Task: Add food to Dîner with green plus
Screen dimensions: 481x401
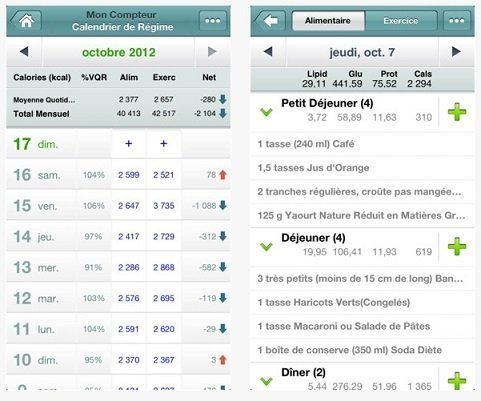Action: click(x=457, y=381)
